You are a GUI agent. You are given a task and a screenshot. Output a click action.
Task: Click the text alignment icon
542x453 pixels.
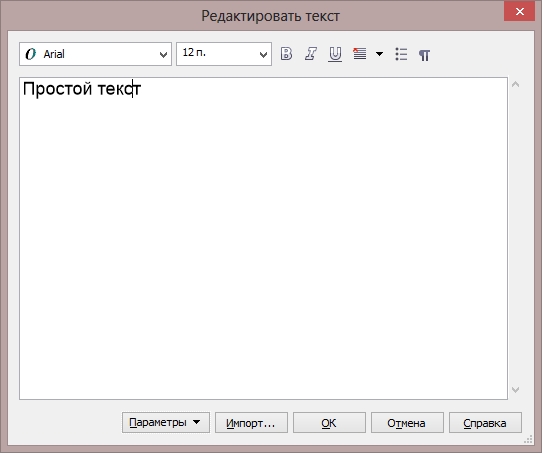[359, 54]
